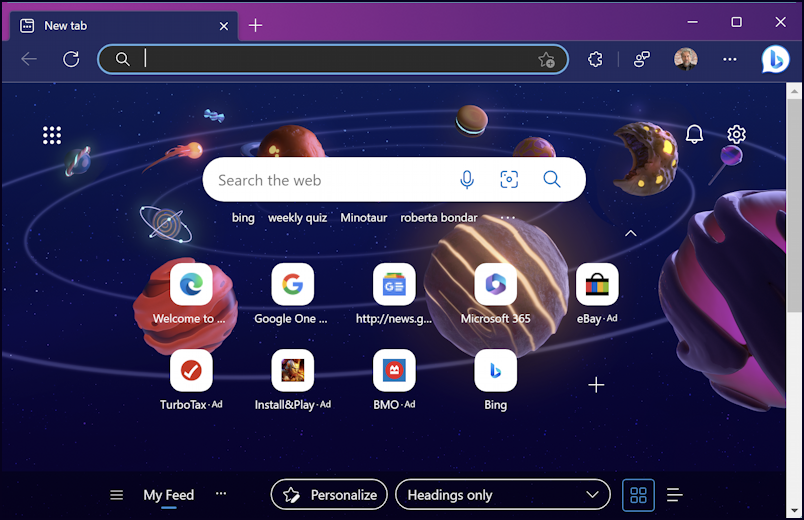Collapse the quick links with the chevron
This screenshot has height=520, width=804.
pyautogui.click(x=631, y=233)
